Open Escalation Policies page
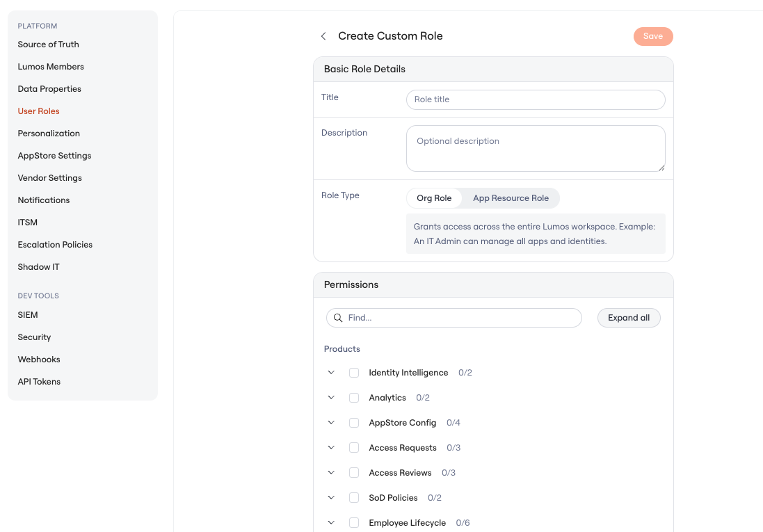The width and height of the screenshot is (763, 532). click(55, 245)
